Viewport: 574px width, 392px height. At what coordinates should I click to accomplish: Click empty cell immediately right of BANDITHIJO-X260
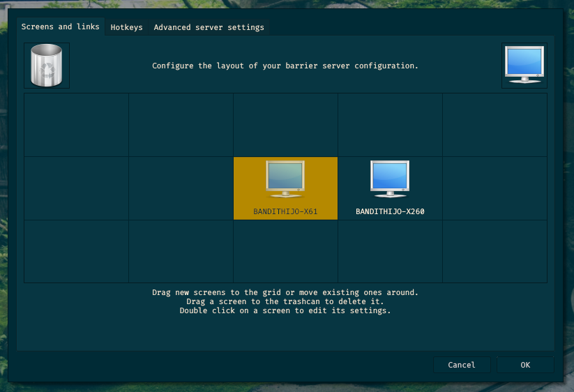tap(494, 188)
